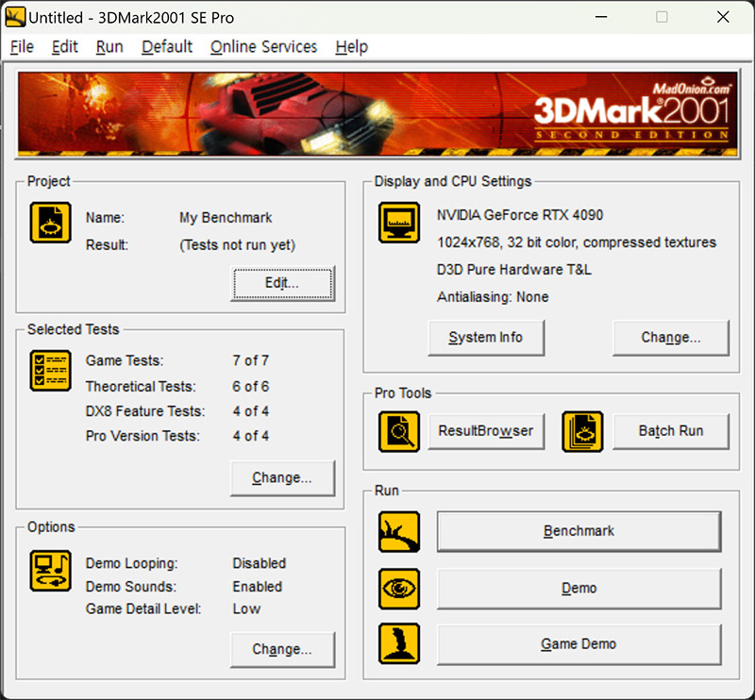755x700 pixels.
Task: Open the Online Services menu
Action: [x=264, y=47]
